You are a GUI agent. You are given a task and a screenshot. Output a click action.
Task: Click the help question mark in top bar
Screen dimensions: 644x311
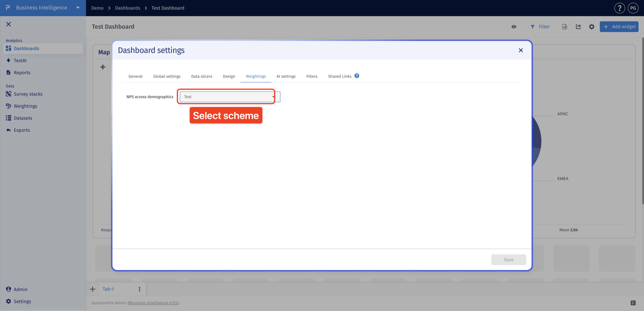[x=619, y=8]
